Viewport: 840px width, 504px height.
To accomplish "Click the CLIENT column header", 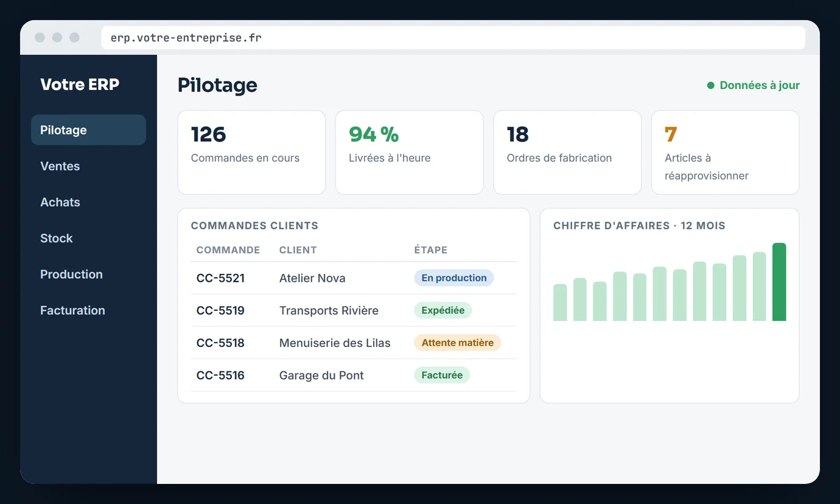I will pos(298,250).
